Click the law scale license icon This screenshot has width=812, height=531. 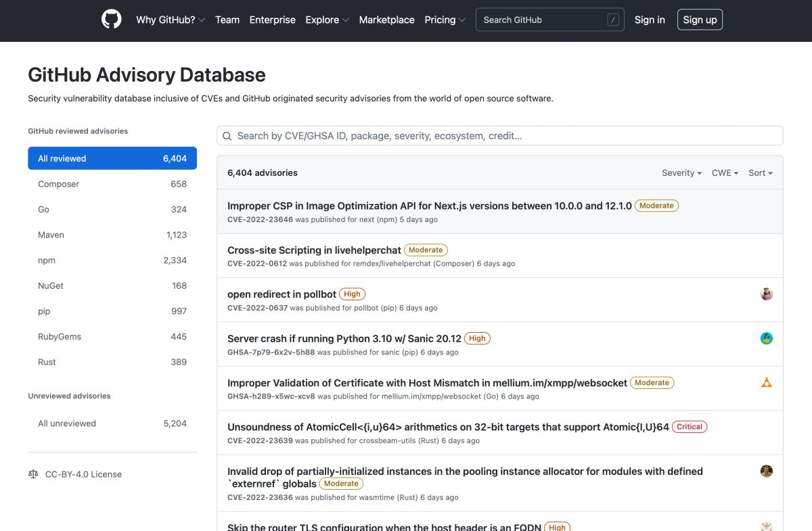click(34, 474)
